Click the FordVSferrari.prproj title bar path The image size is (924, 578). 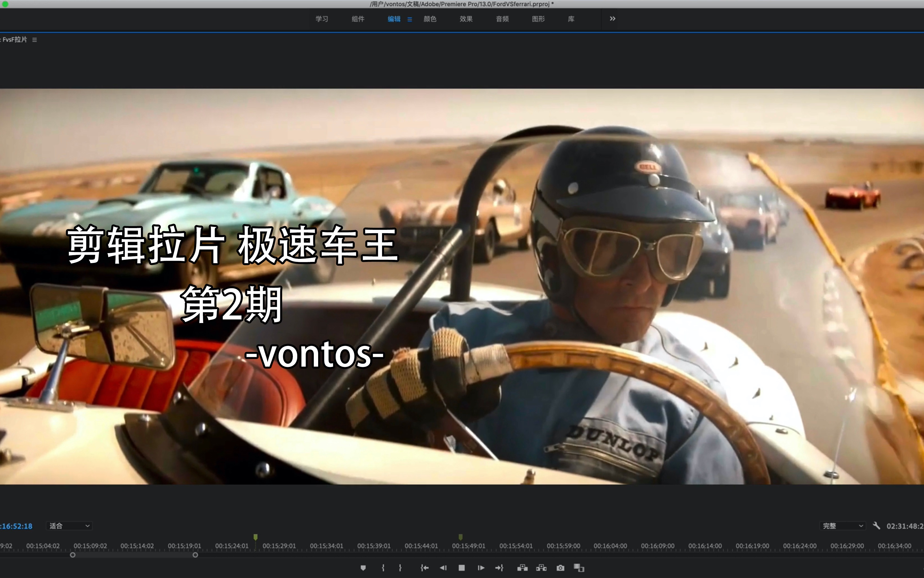coord(462,4)
